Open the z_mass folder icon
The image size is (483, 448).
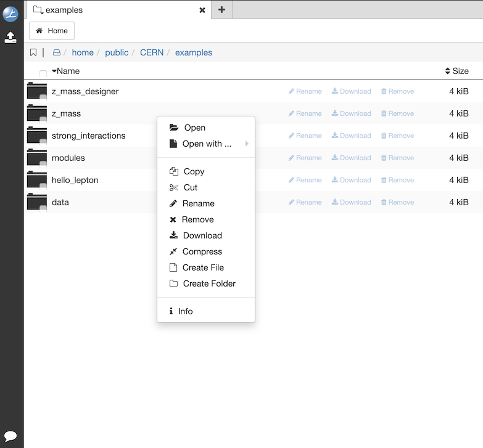point(37,113)
